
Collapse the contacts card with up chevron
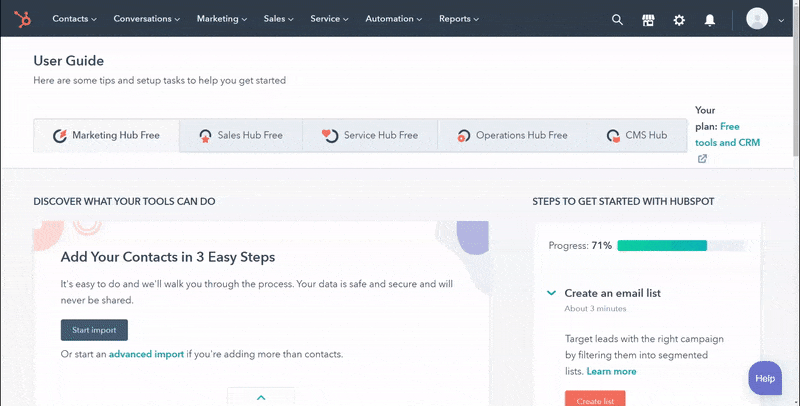[x=261, y=397]
